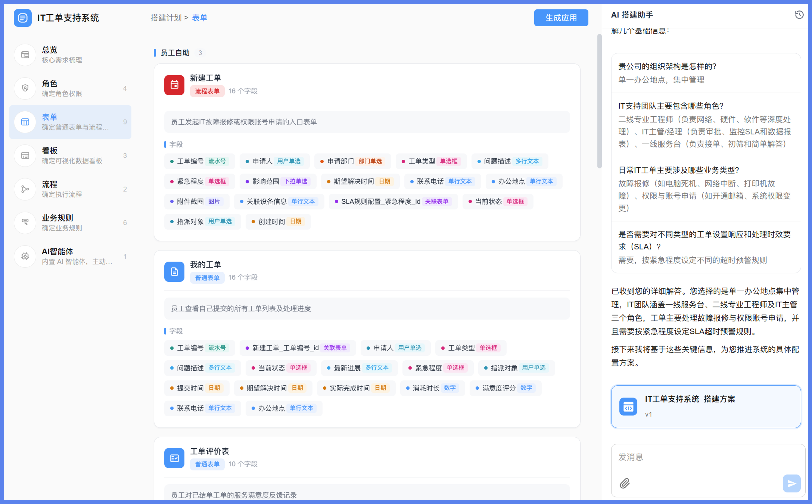Click the 员工自助 section heading
Screen dimensions: 812x504
coord(175,53)
